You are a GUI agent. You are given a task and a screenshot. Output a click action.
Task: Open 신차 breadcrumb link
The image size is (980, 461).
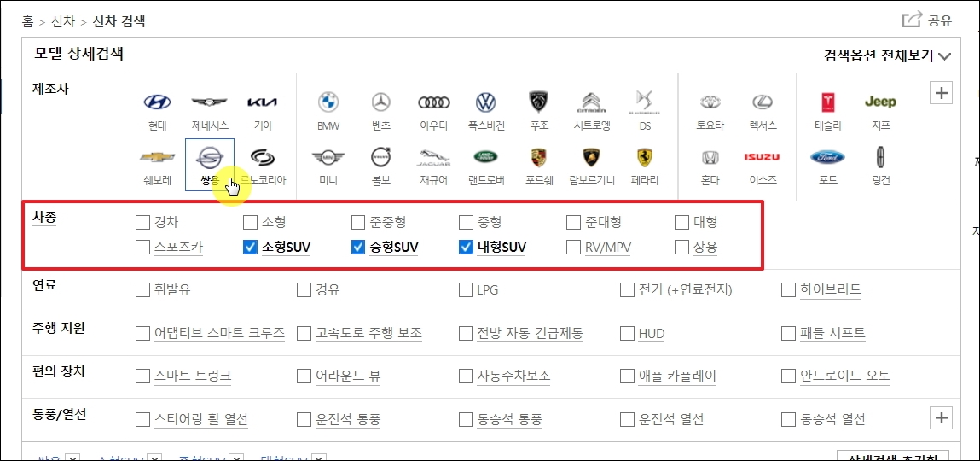[x=64, y=22]
